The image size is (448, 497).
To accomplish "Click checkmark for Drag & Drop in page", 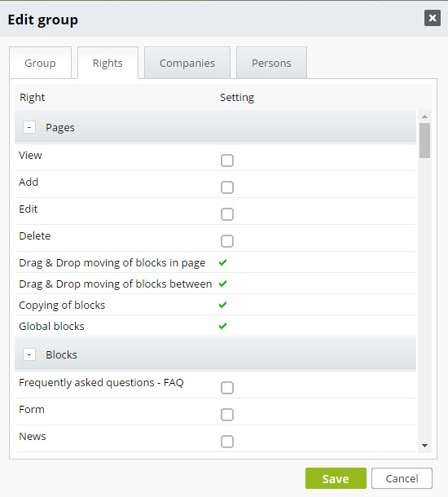I will click(x=222, y=262).
